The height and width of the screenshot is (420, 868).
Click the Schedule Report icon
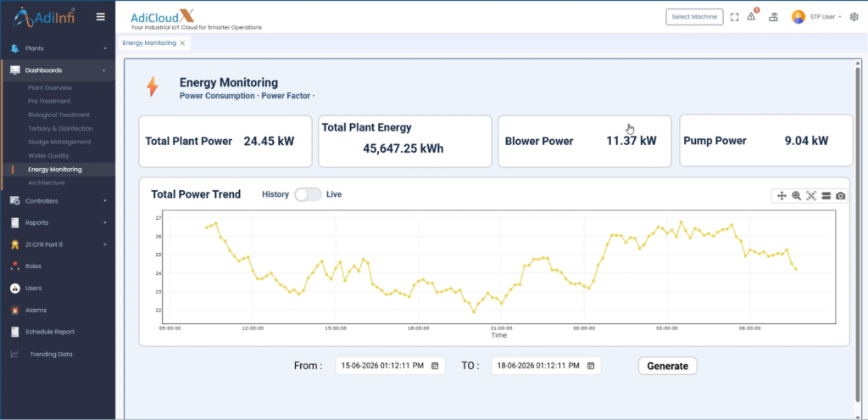(15, 332)
